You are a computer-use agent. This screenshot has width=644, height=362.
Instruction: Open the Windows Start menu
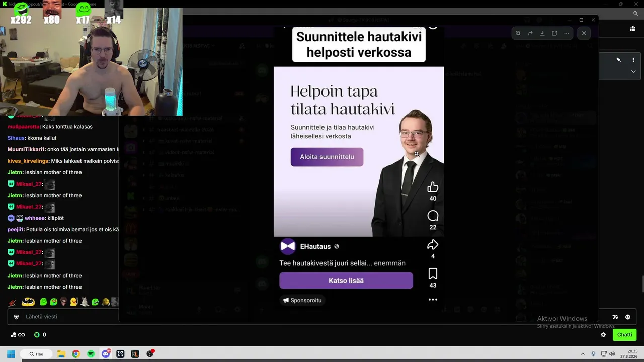pos(11,354)
